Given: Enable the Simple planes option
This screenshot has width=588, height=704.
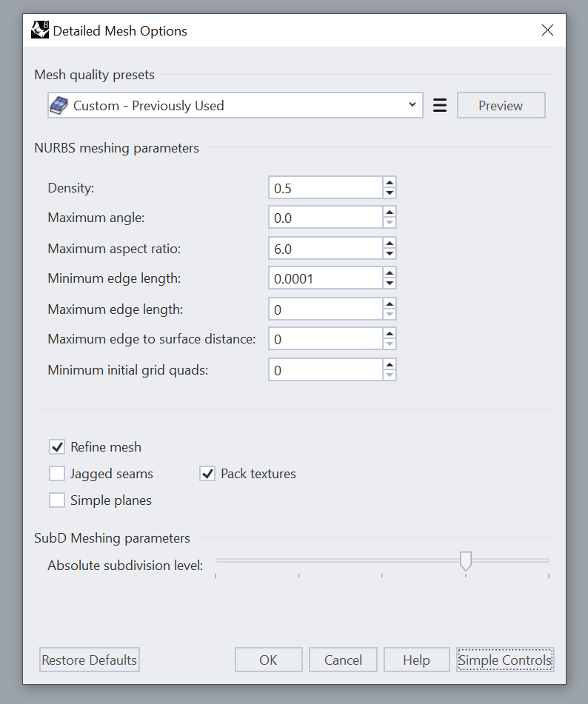Looking at the screenshot, I should click(x=57, y=500).
